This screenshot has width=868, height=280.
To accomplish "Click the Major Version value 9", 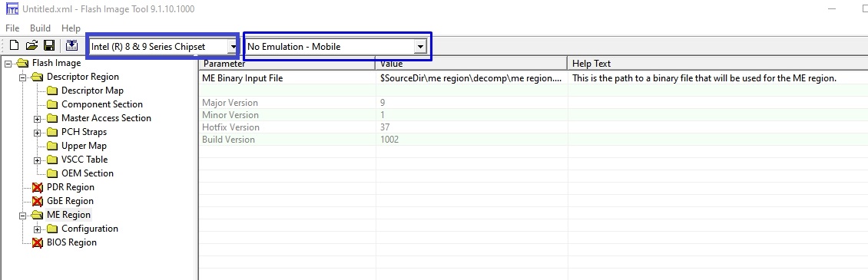I will (x=383, y=103).
